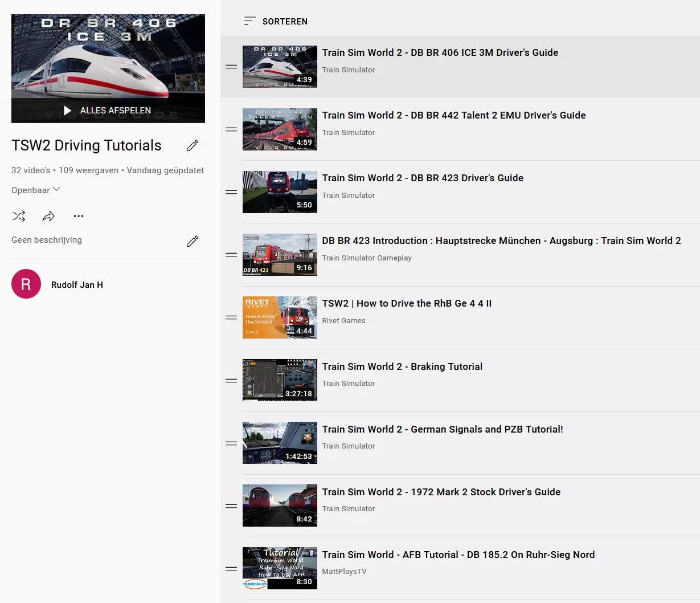Click BR 423 Introduction thumbnail 9:16

[280, 255]
